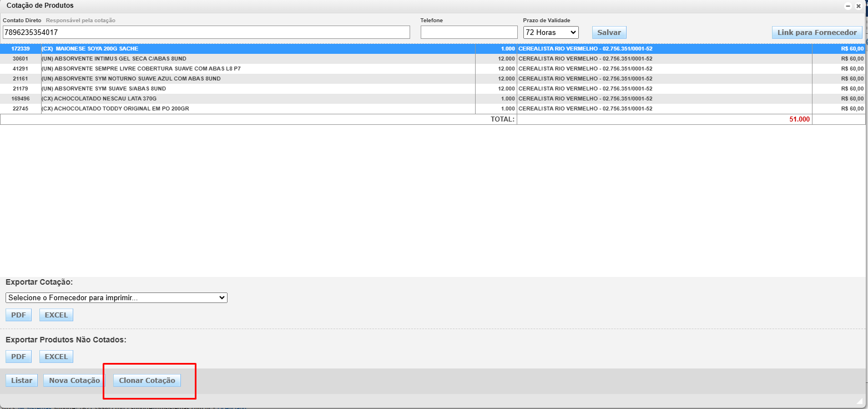868x409 pixels.
Task: Select ACHOCOLATADO NESCAU LATA 370G row
Action: pyautogui.click(x=222, y=99)
